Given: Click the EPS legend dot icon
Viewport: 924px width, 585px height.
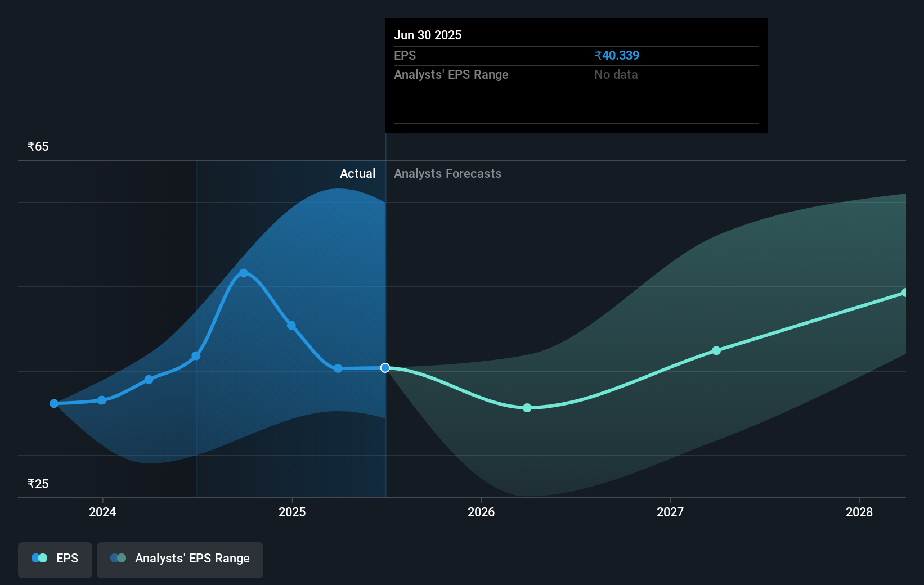Looking at the screenshot, I should pyautogui.click(x=39, y=558).
